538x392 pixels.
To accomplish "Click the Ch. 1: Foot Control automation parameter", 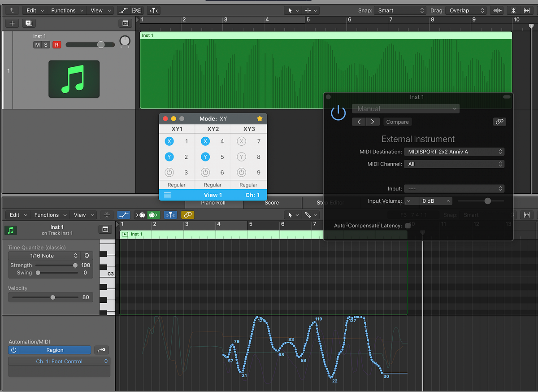I will click(x=59, y=361).
